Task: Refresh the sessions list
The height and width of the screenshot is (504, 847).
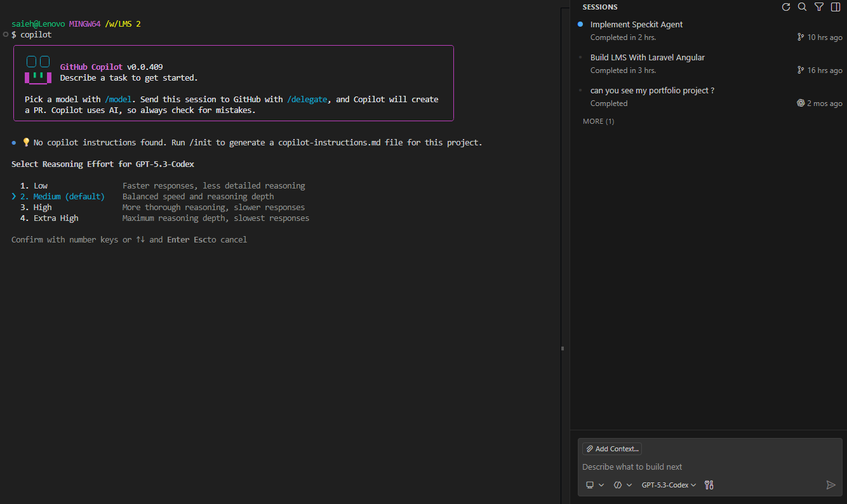Action: (786, 7)
